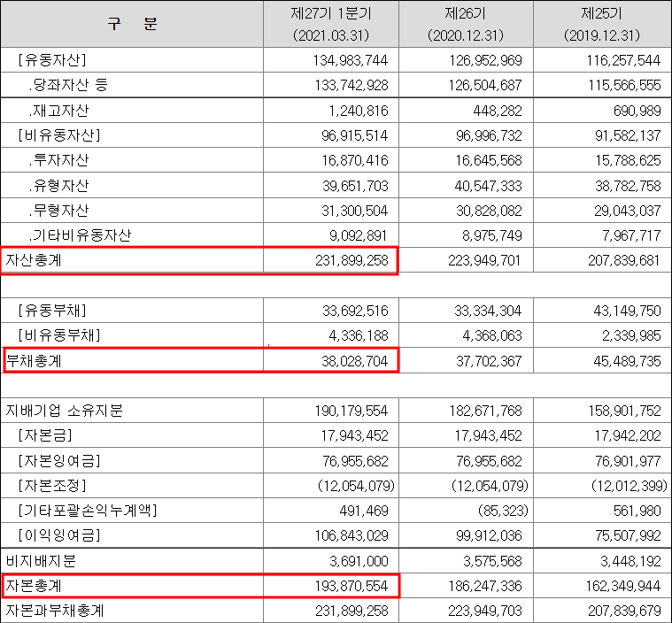Click the .재고자산 row label
This screenshot has height=623, width=672.
click(58, 111)
